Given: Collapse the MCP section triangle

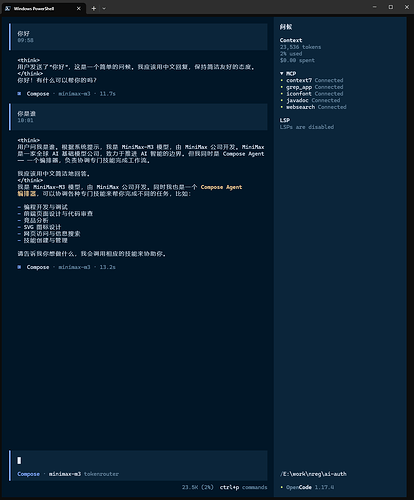Looking at the screenshot, I should 282,73.
